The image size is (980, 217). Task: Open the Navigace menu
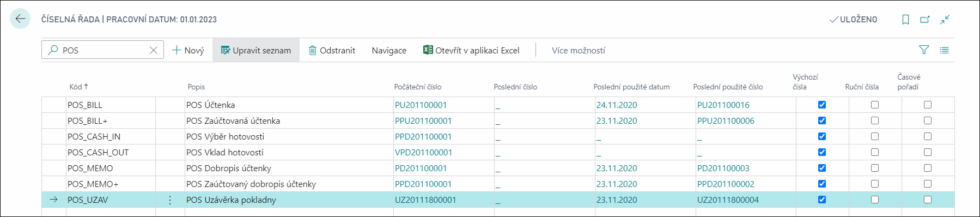coord(389,50)
